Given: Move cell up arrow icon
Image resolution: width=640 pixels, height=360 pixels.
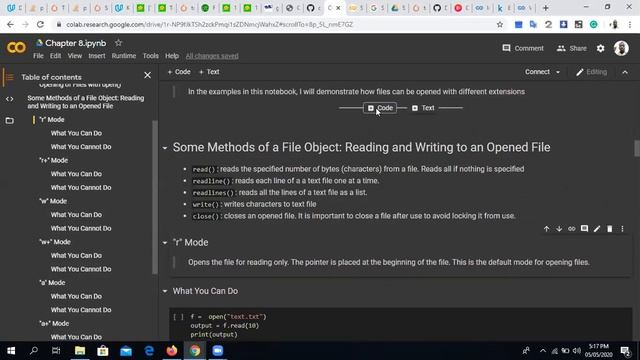Looking at the screenshot, I should 546,229.
